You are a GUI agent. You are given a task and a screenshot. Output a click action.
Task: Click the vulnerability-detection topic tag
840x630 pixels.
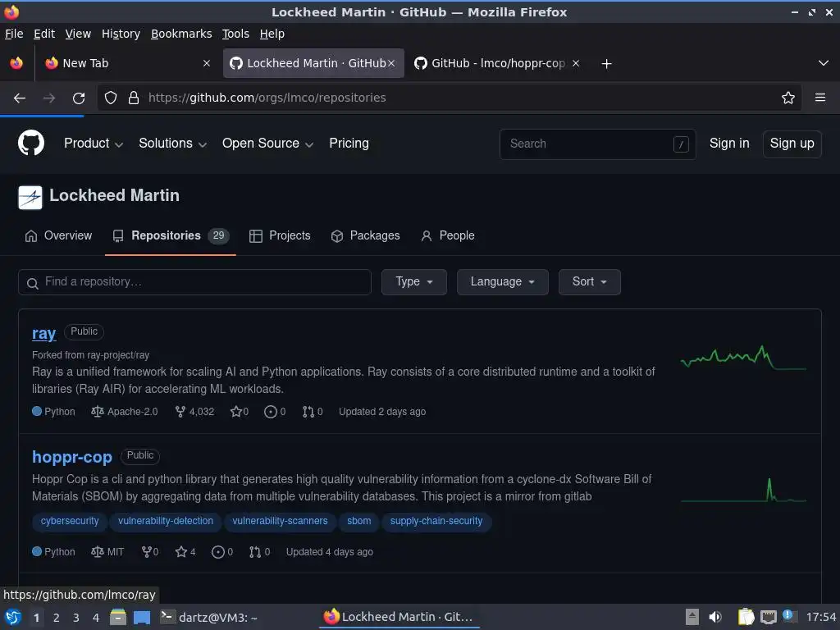166,521
